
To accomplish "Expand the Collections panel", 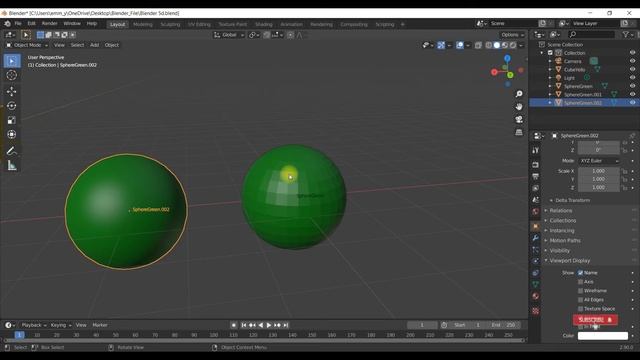I will click(562, 220).
